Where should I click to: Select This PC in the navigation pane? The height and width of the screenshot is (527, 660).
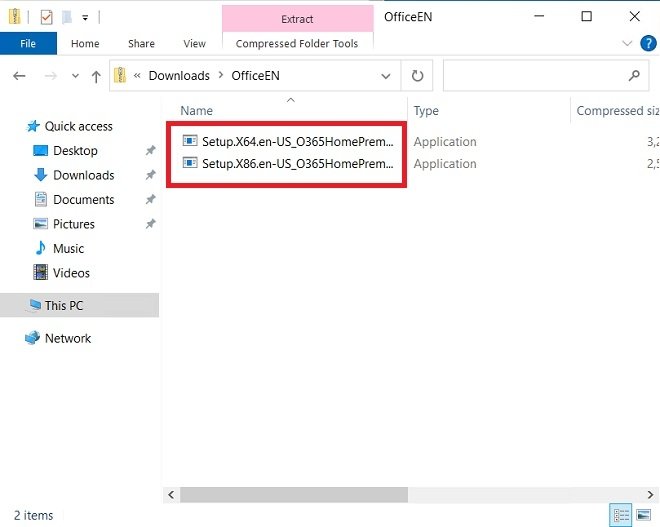pos(80,305)
